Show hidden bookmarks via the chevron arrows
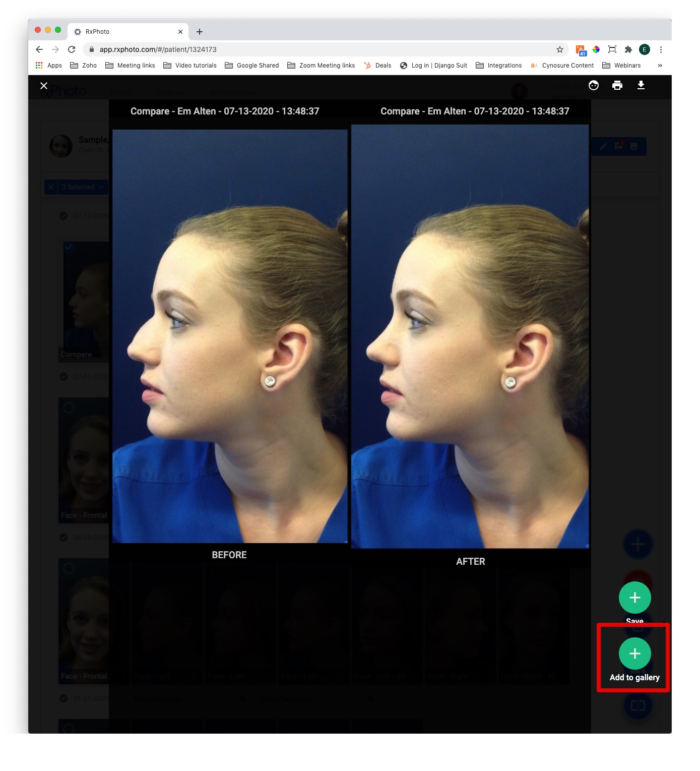 660,65
